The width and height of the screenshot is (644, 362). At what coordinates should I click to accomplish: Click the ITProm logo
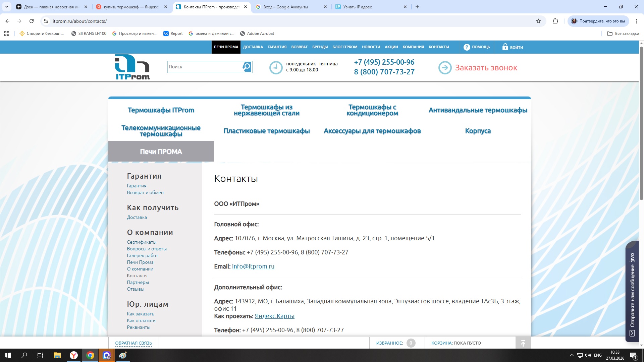pos(132,67)
